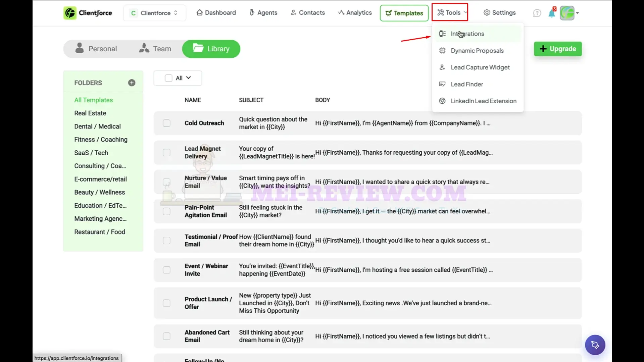Switch to the Personal tab

[96, 49]
